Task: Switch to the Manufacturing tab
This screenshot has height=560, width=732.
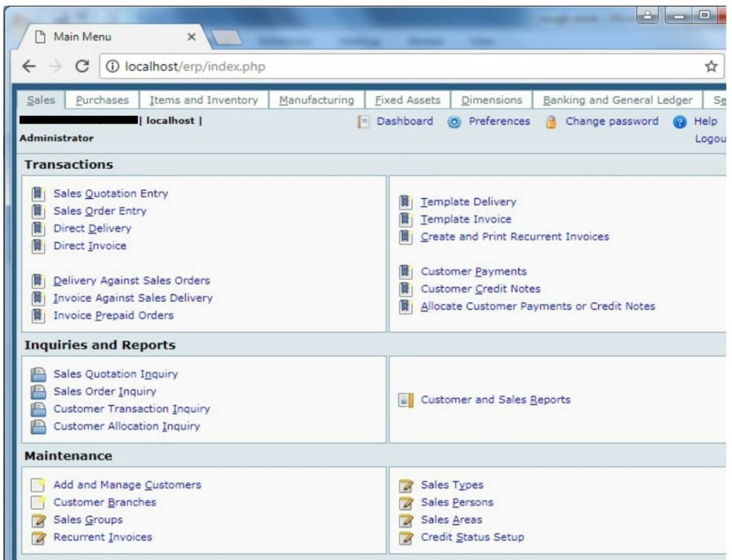Action: pos(317,100)
